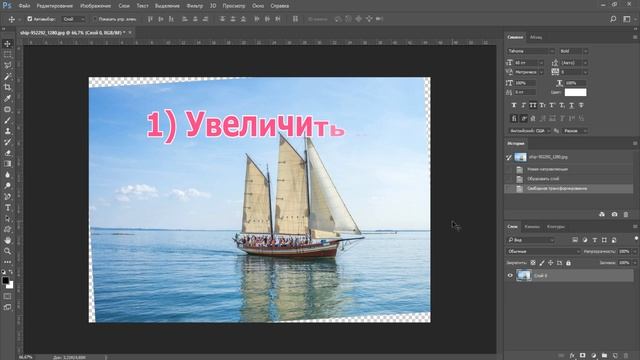Select the Hand tool
The width and height of the screenshot is (640, 360).
click(7, 240)
